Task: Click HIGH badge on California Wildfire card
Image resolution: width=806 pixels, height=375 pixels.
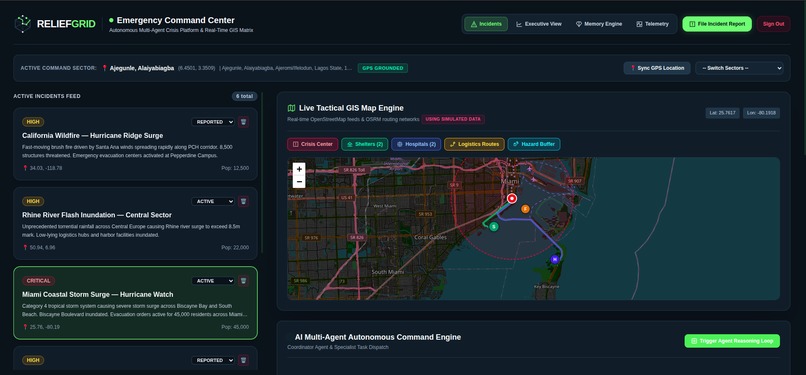Action: [x=33, y=122]
